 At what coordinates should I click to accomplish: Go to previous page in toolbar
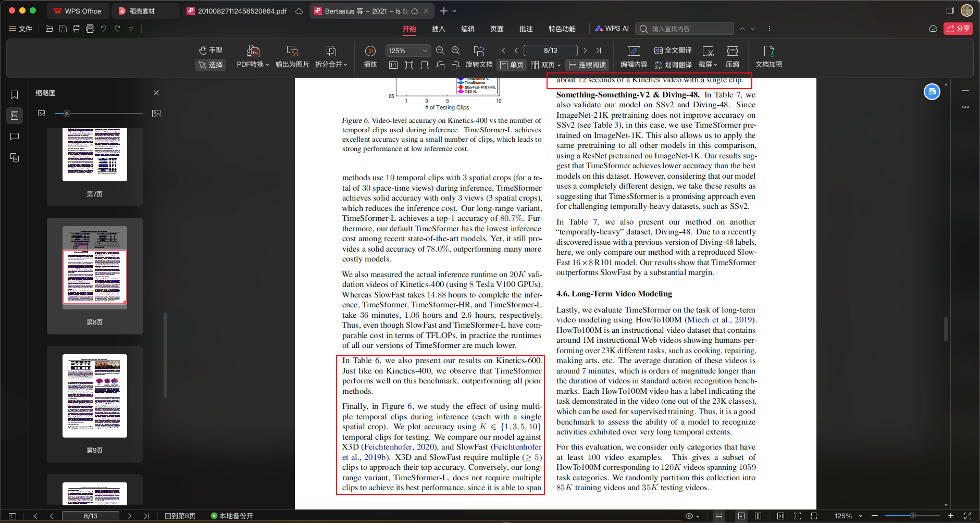click(x=516, y=51)
